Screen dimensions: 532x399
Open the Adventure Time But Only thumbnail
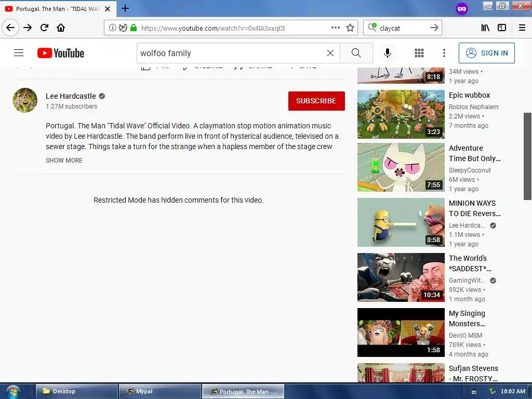coord(401,167)
